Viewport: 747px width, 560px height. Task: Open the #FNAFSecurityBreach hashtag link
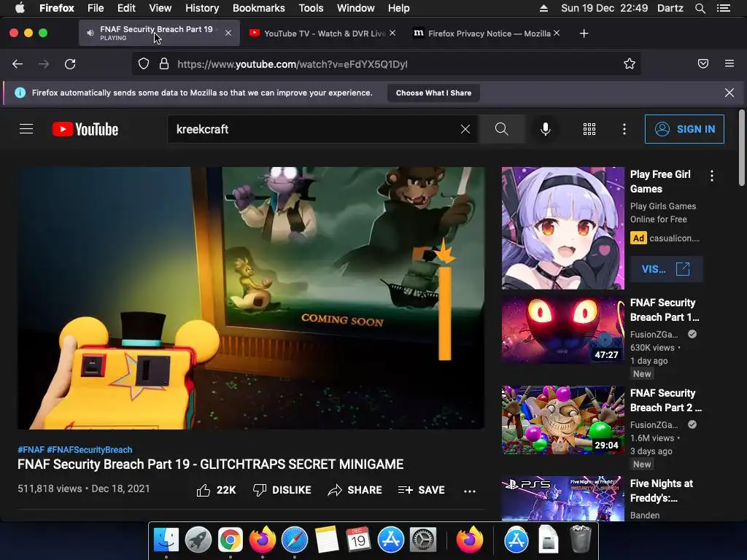[x=90, y=449]
